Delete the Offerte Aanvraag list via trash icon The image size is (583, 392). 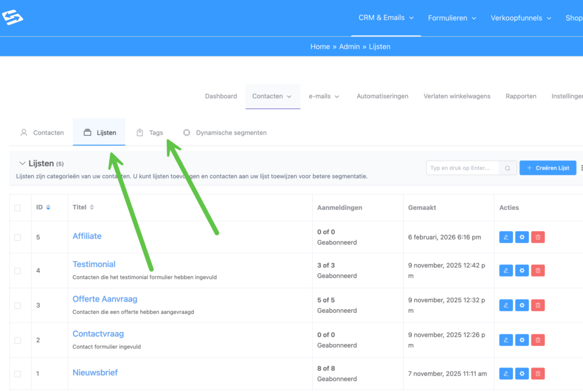(537, 306)
